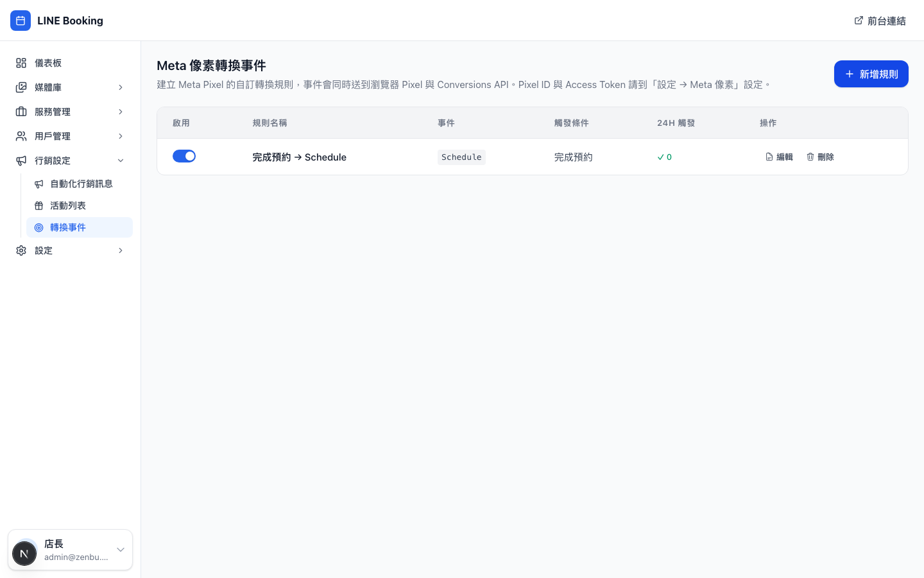Open the 儀表板 dashboard icon
924x578 pixels.
(21, 63)
